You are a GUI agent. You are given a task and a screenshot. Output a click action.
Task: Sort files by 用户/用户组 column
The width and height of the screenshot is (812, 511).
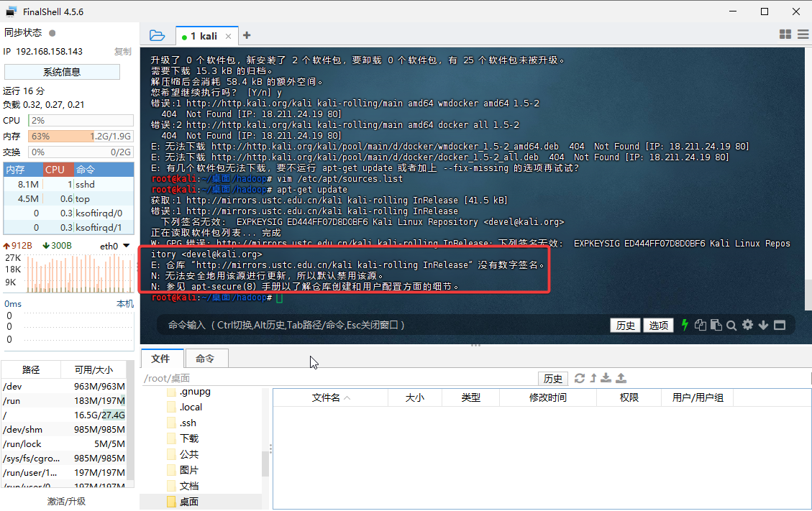[x=698, y=397]
